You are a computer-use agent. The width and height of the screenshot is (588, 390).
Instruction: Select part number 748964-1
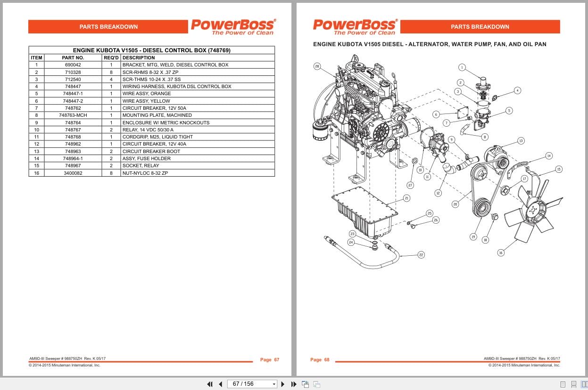(73, 158)
